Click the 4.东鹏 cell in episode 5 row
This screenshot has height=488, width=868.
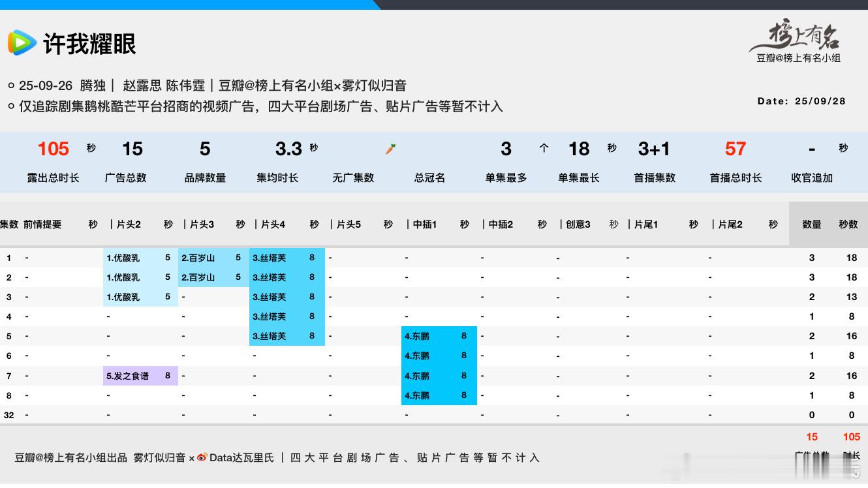(439, 336)
